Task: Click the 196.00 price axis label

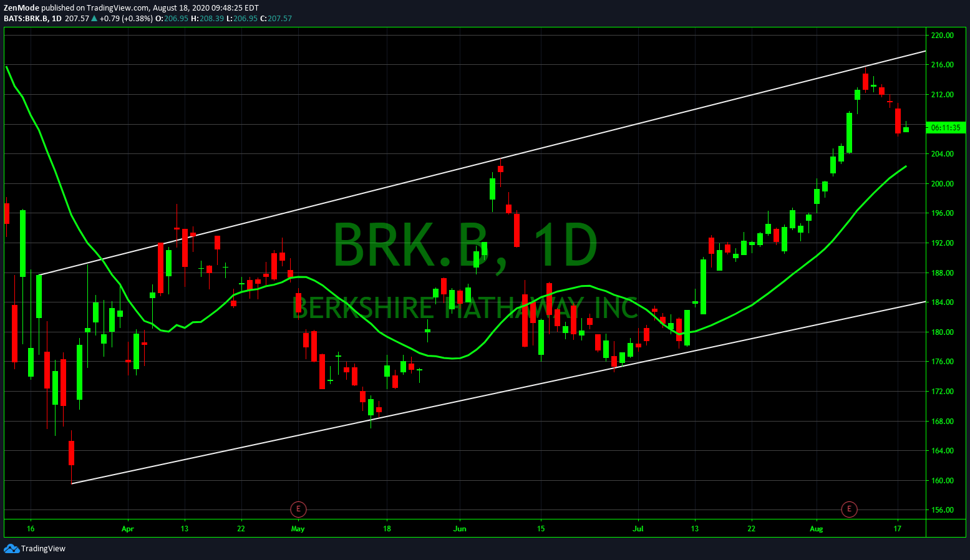Action: coord(943,213)
